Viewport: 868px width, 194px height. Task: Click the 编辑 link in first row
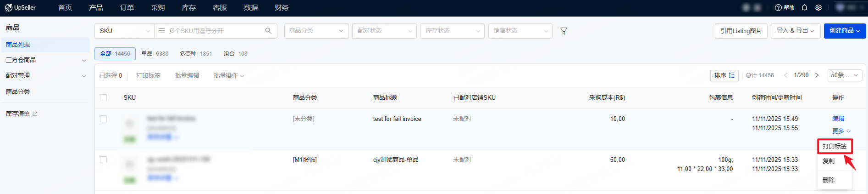[x=838, y=119]
